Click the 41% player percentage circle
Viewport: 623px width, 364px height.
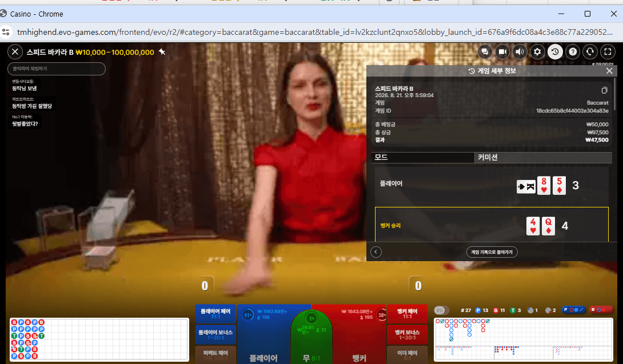[247, 315]
